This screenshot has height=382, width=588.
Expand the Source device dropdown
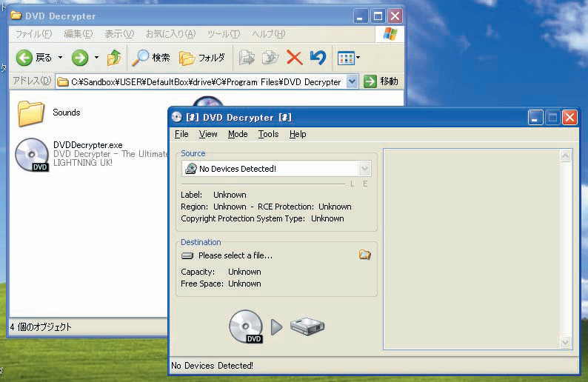364,169
